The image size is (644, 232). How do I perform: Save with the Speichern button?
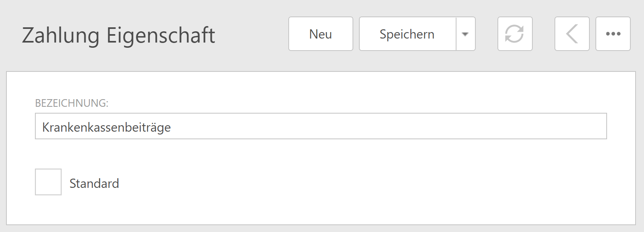[x=407, y=34]
